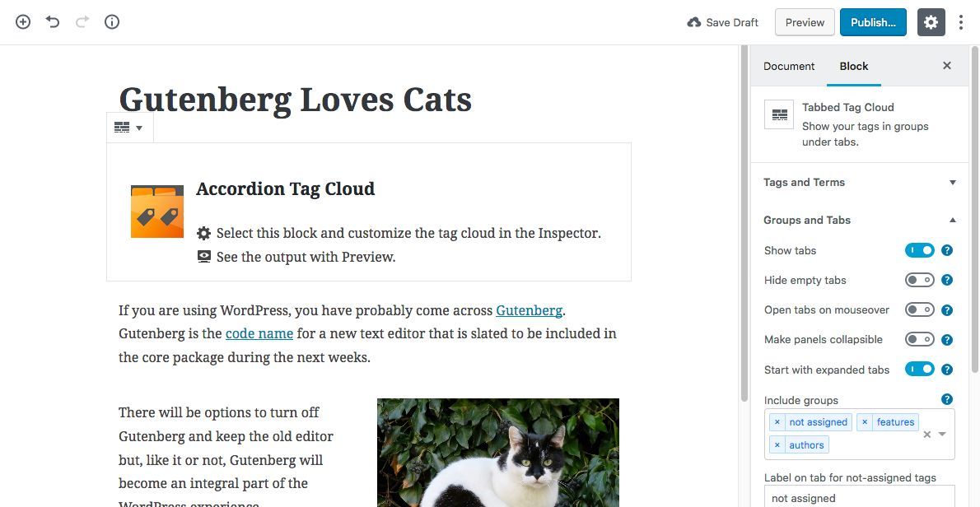Click the Add block plus icon

(23, 22)
